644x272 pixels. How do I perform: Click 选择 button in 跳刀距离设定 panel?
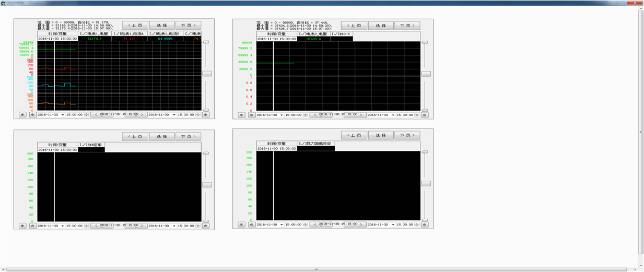381,135
